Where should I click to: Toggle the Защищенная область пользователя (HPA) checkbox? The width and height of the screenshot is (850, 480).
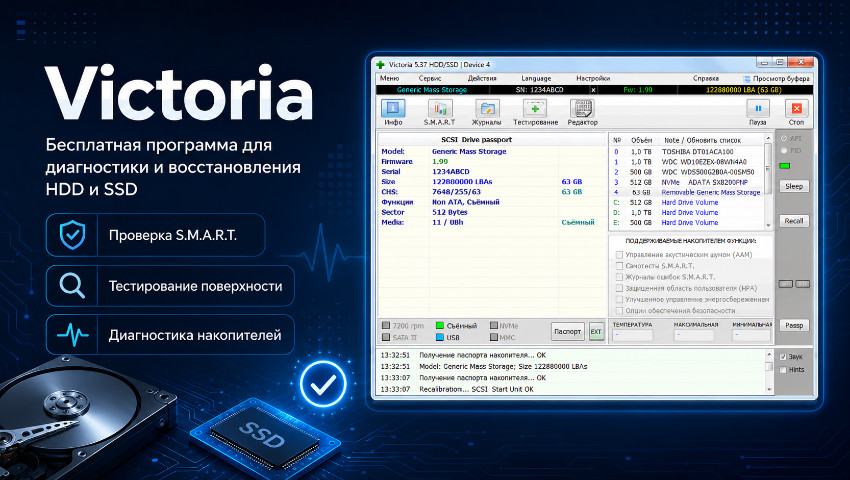point(619,288)
